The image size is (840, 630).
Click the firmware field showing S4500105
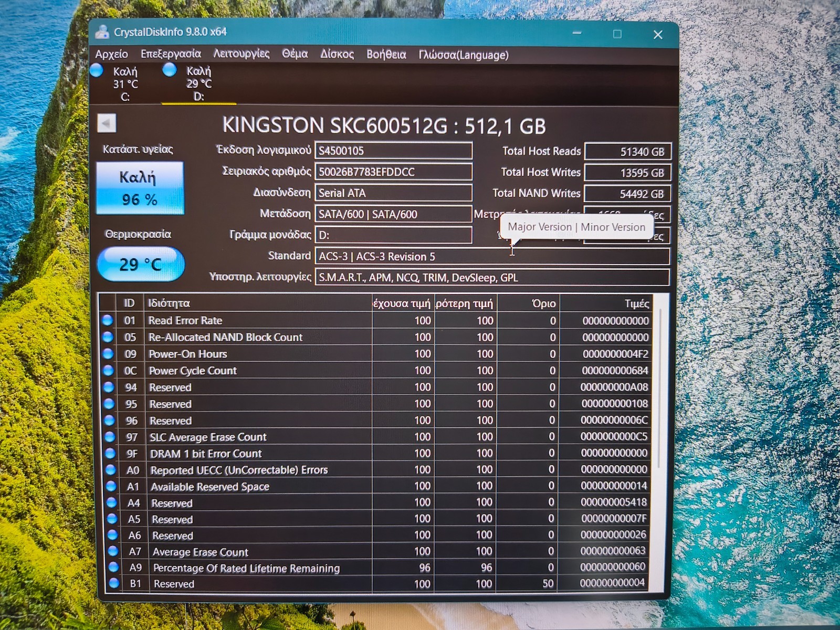pyautogui.click(x=393, y=151)
